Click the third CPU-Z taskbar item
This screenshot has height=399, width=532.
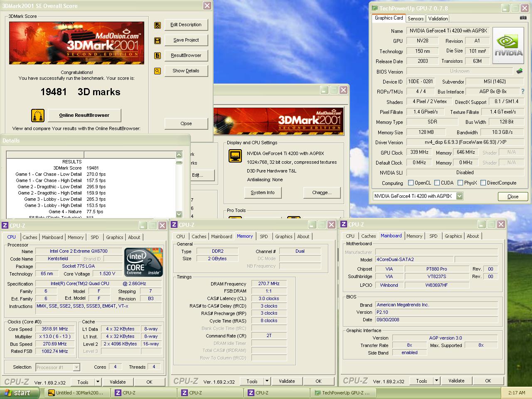tap(277, 393)
